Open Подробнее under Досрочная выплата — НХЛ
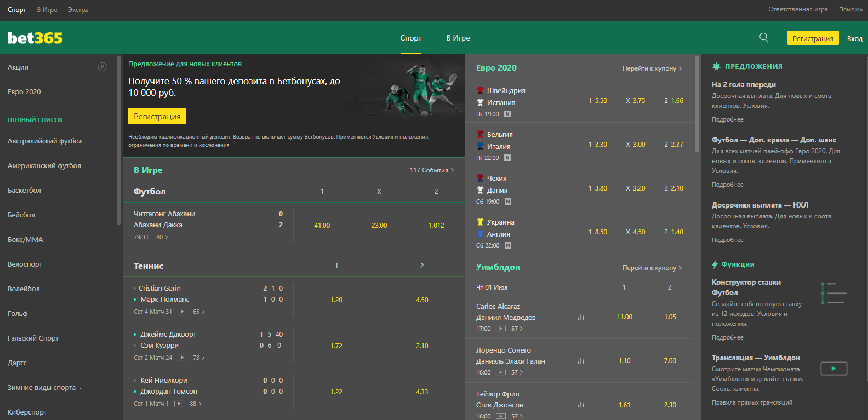This screenshot has width=868, height=420. 728,240
